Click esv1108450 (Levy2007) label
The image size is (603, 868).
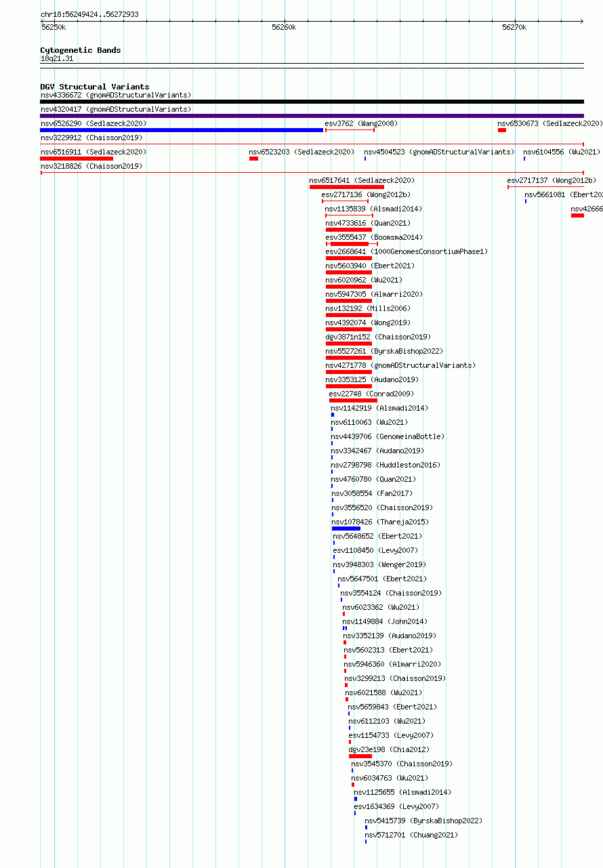[x=375, y=550]
